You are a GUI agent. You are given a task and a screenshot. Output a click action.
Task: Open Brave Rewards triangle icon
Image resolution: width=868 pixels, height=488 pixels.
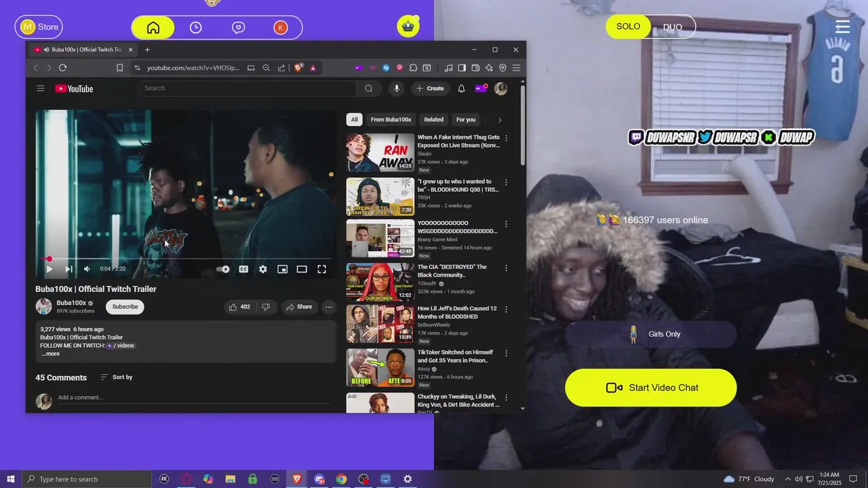pos(313,68)
